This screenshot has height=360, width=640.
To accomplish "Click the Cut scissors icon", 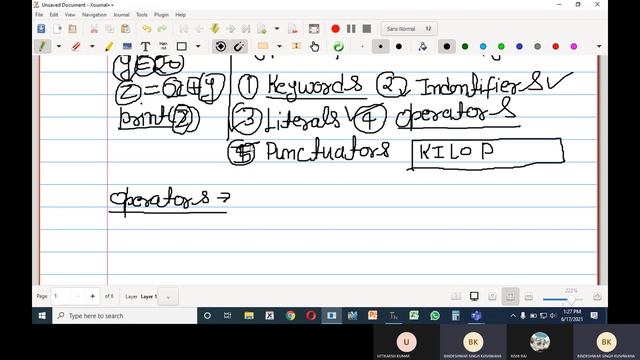I will pyautogui.click(x=94, y=29).
